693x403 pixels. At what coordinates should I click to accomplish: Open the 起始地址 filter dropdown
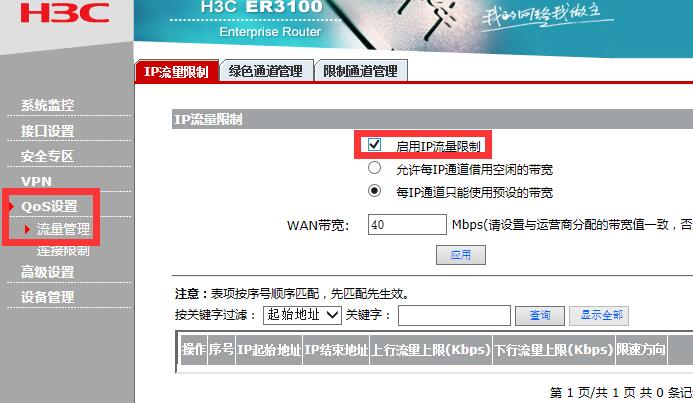[x=302, y=315]
